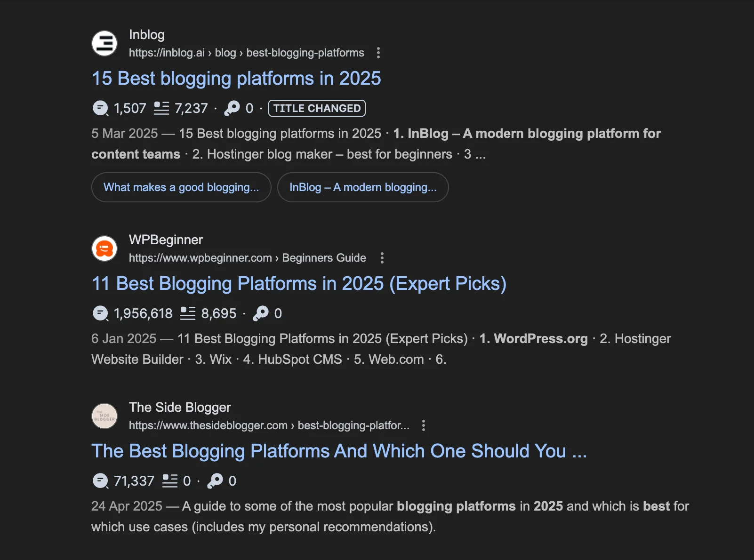Click the TITLE CHANGED badge
This screenshot has height=560, width=754.
[x=316, y=108]
